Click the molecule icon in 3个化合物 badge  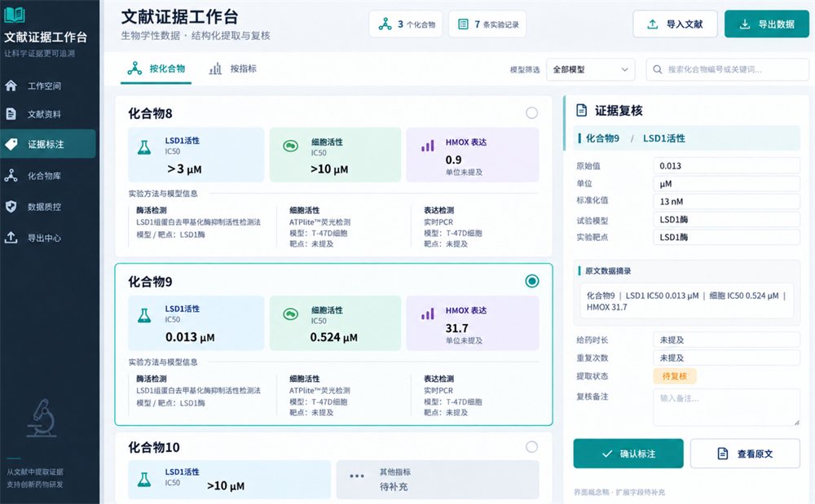click(x=385, y=24)
